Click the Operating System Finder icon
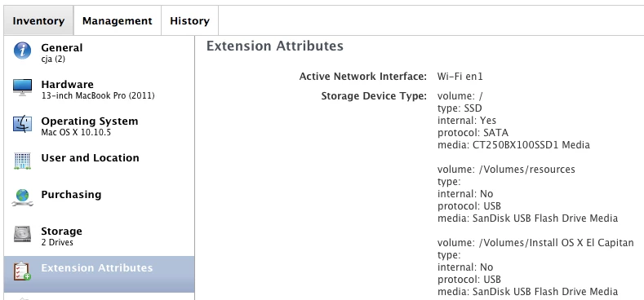This screenshot has height=300, width=644. coord(22,124)
